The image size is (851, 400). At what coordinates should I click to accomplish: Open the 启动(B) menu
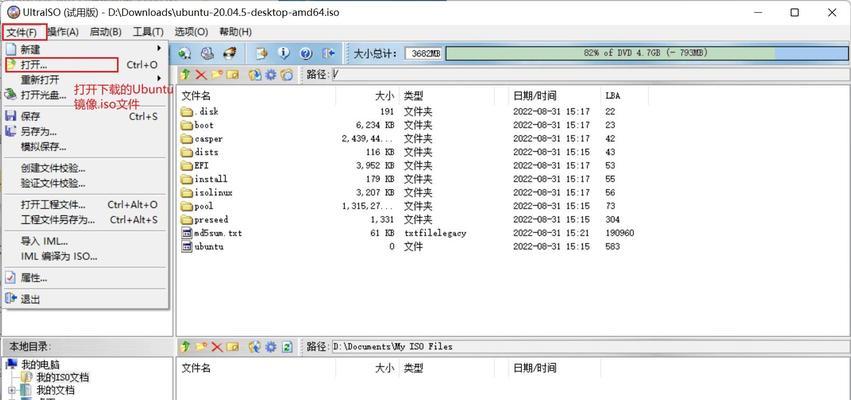point(106,32)
